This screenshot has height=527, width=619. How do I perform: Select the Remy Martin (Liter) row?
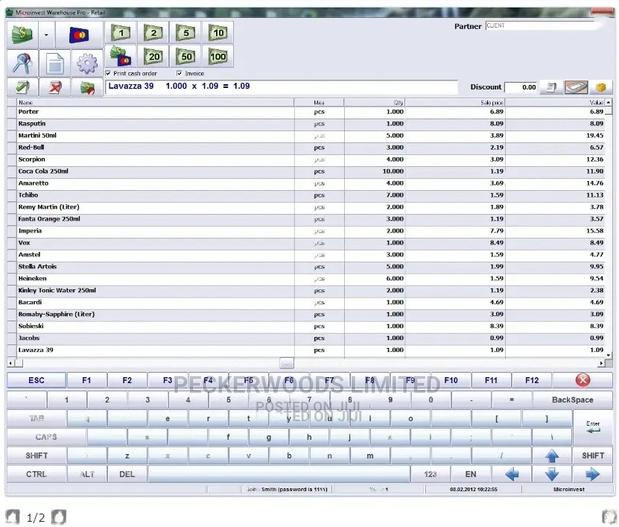(x=310, y=207)
